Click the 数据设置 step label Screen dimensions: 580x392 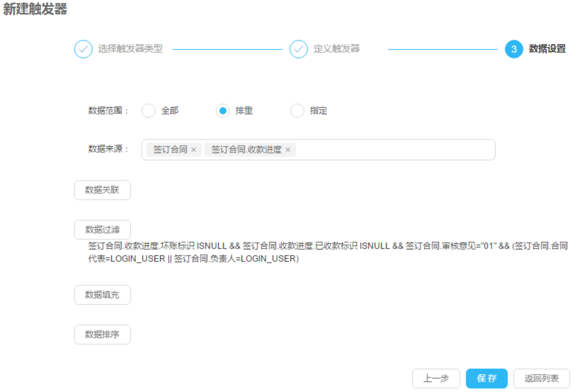(x=547, y=49)
